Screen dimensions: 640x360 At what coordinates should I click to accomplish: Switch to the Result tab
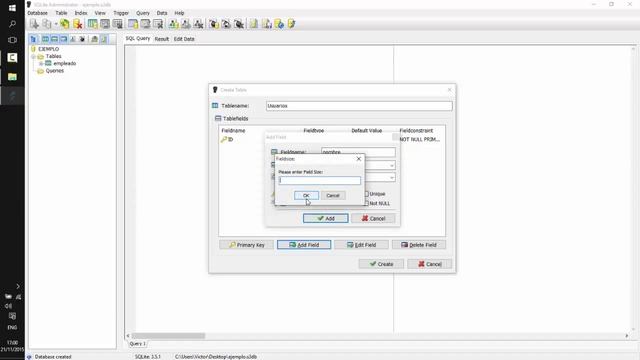coord(162,39)
